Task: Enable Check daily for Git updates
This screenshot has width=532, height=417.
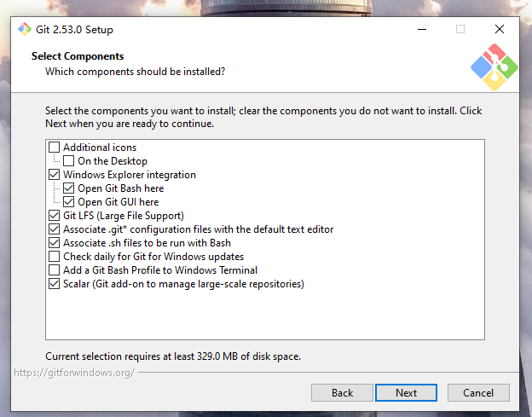Action: (55, 257)
